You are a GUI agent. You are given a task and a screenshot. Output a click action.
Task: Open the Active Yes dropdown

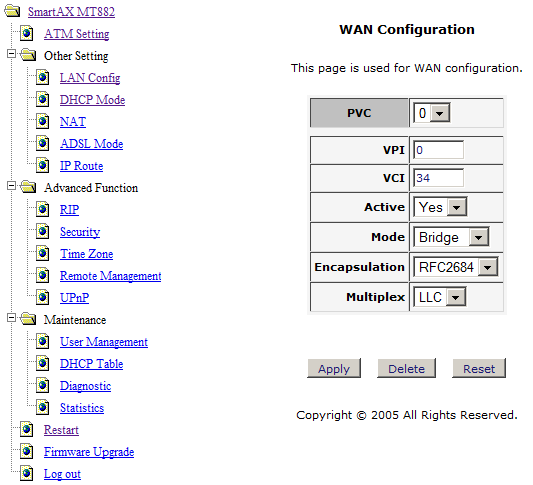(x=441, y=207)
